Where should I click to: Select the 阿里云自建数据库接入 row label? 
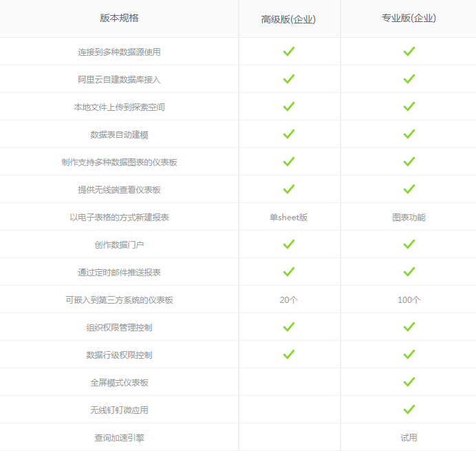(x=119, y=80)
